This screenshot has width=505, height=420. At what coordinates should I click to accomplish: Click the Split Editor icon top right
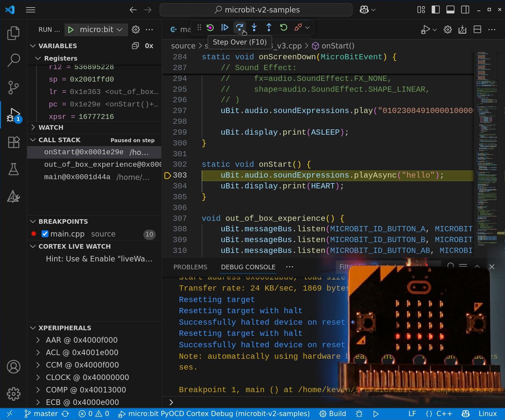click(477, 29)
